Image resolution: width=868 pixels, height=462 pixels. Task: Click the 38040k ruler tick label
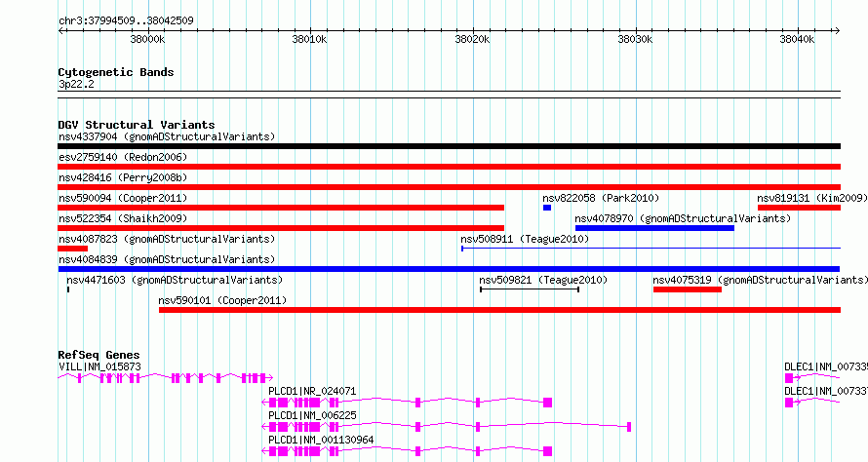797,39
